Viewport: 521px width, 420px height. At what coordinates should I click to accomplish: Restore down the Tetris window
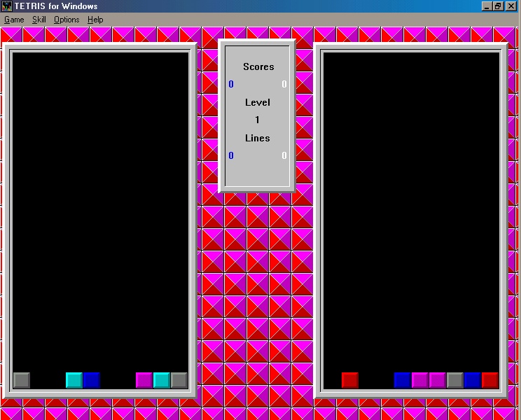coord(498,6)
